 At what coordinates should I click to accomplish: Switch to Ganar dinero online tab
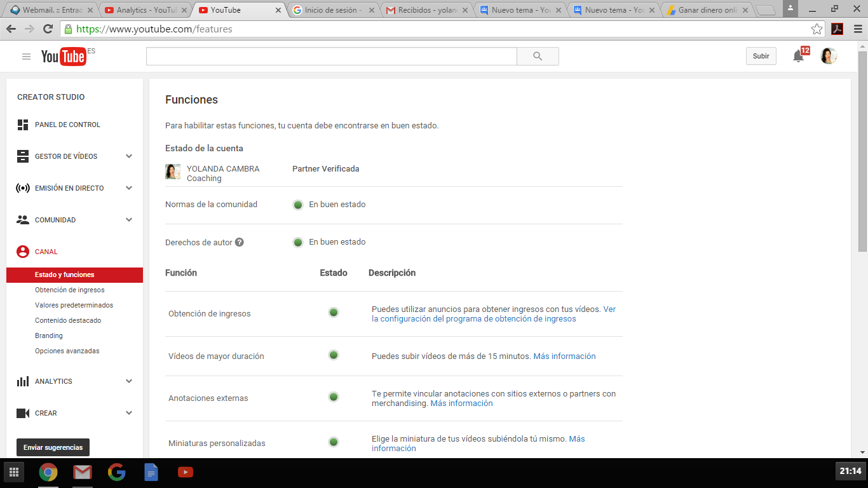(707, 10)
